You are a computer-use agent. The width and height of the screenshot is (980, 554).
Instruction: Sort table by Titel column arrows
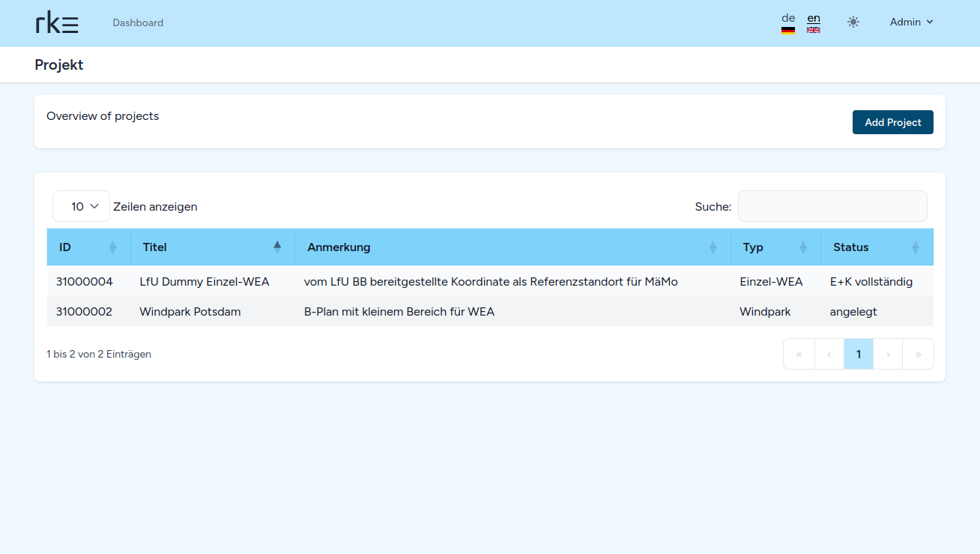tap(277, 247)
